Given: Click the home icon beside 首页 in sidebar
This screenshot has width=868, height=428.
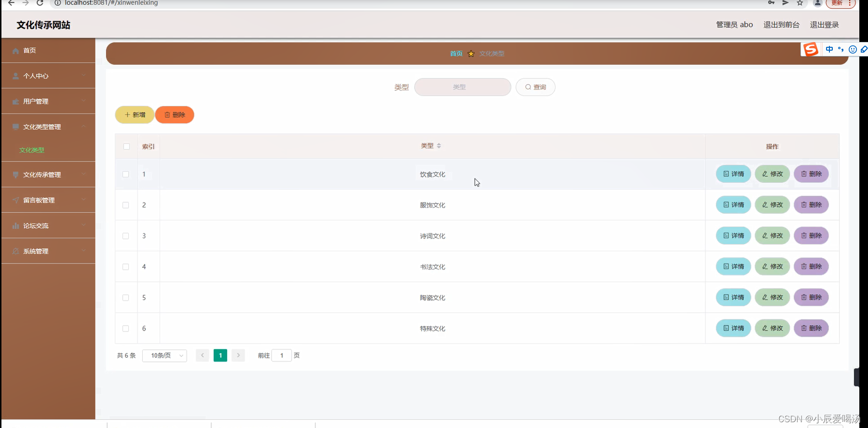Looking at the screenshot, I should coord(15,51).
